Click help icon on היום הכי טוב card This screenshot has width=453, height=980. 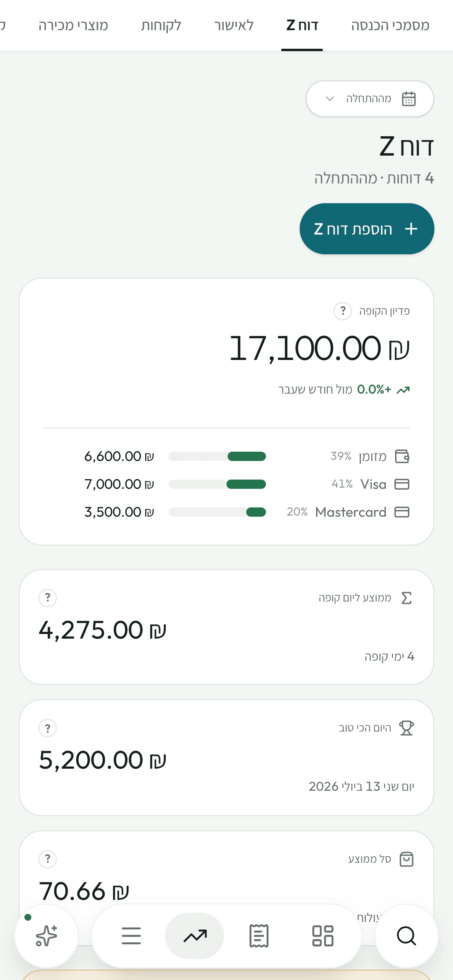[48, 728]
